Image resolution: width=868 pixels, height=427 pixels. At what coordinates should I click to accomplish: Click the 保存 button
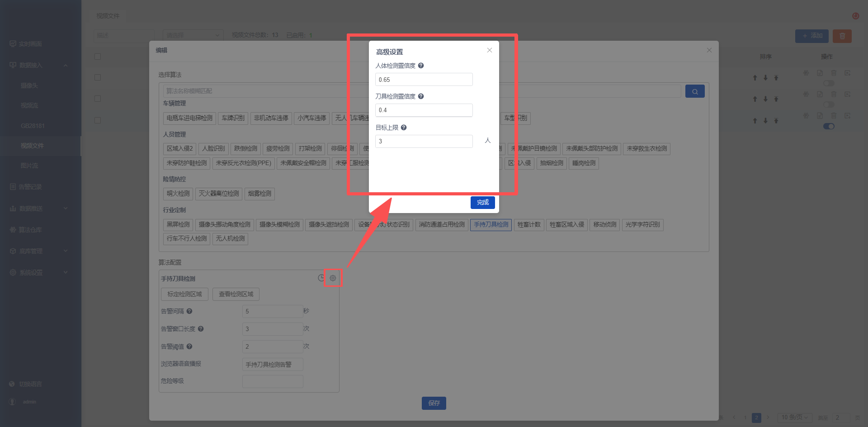[434, 403]
